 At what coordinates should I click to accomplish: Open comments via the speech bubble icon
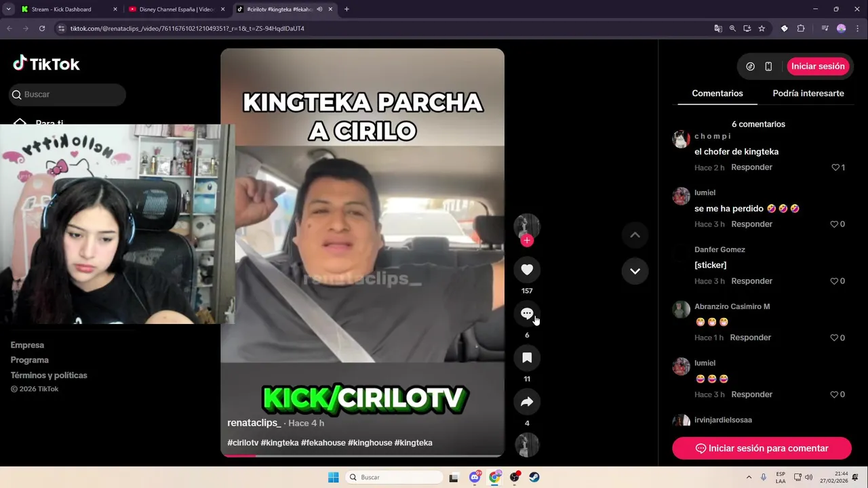click(x=527, y=314)
